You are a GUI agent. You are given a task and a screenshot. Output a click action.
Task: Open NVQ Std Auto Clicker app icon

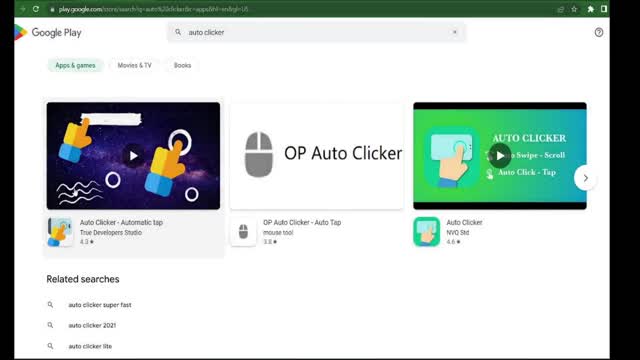427,232
